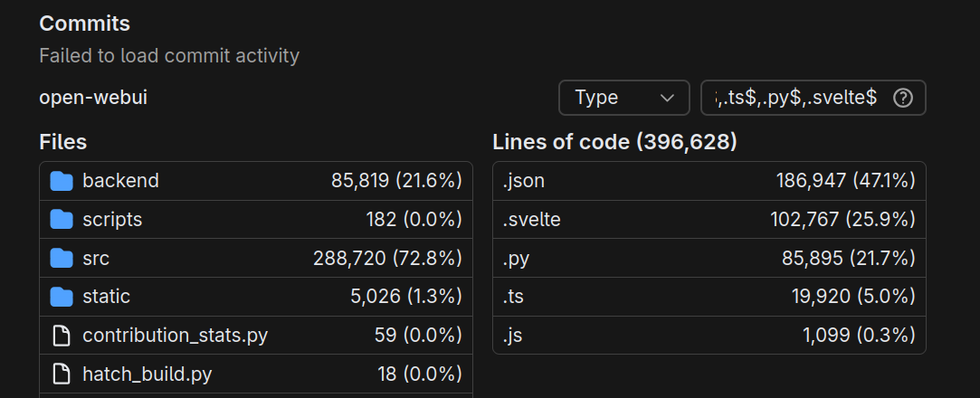Click the .py label in Lines of code
The height and width of the screenshot is (398, 980).
click(517, 259)
